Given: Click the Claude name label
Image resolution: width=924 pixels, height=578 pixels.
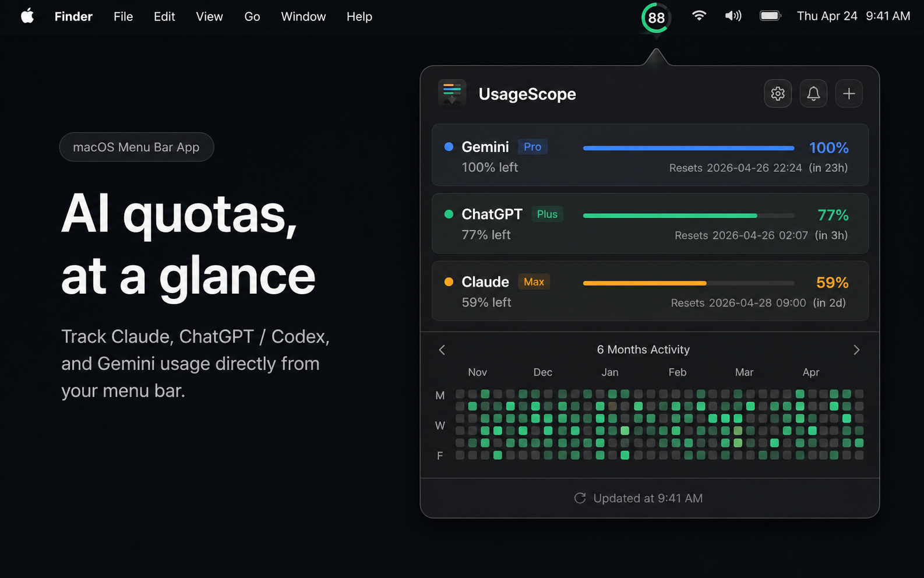Looking at the screenshot, I should pos(485,282).
